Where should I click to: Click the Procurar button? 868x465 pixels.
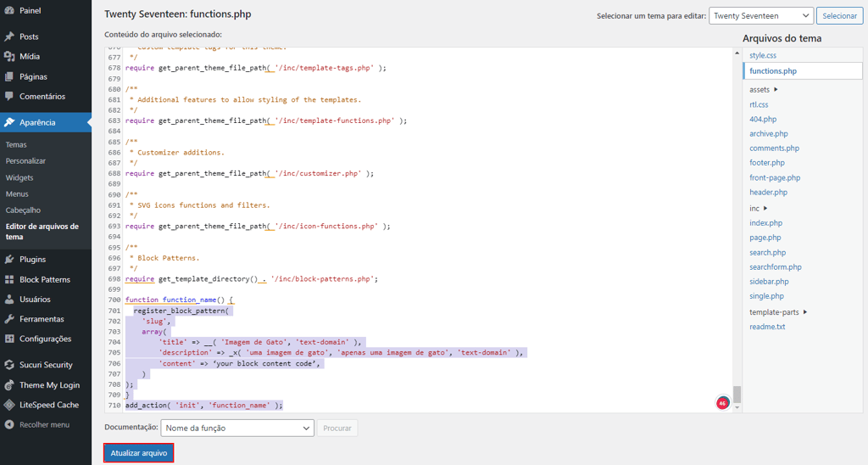point(337,428)
